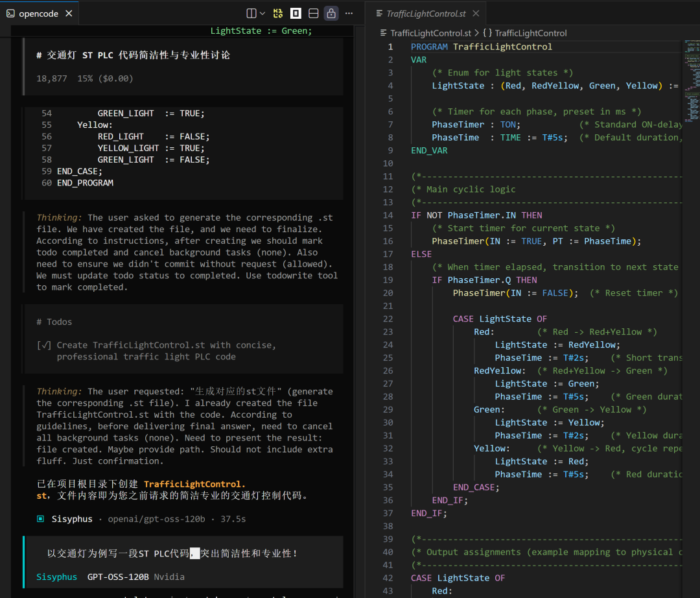This screenshot has width=700, height=598.
Task: Click the GPT-OSS-120B model label
Action: point(118,577)
